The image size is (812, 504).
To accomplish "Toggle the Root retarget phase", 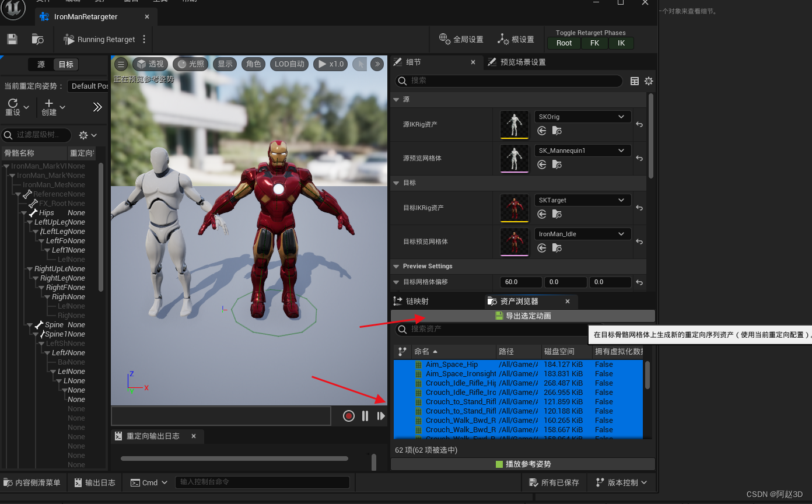I will click(564, 43).
